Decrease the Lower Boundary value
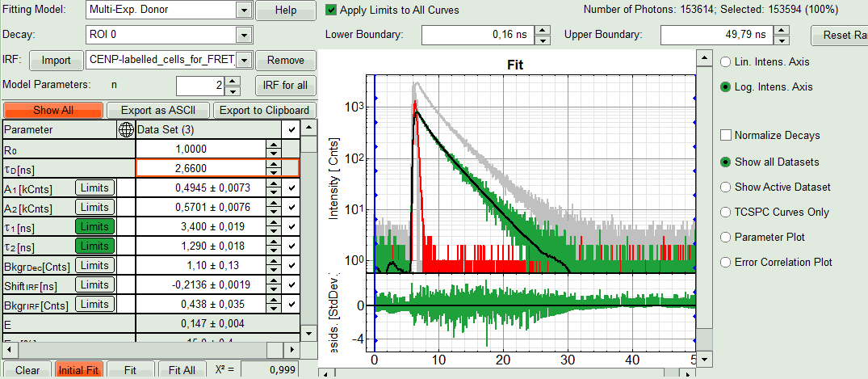The image size is (868, 379). 543,40
